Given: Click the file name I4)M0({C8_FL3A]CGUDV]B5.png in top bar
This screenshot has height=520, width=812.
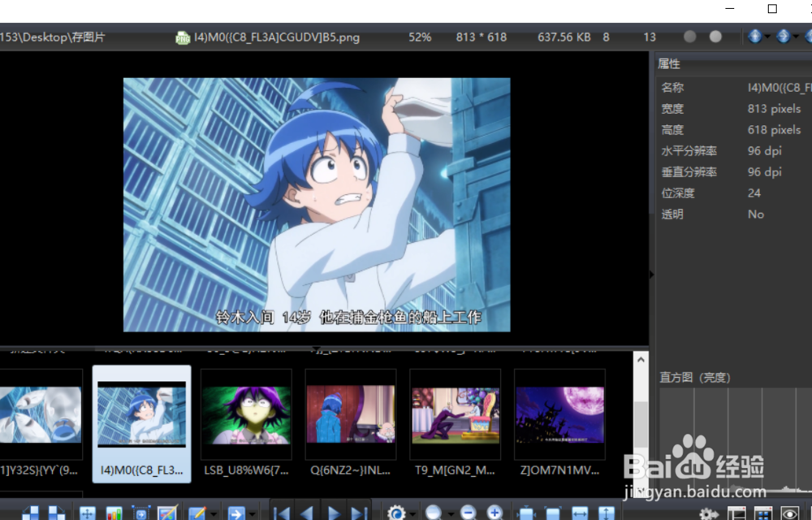Looking at the screenshot, I should point(277,37).
